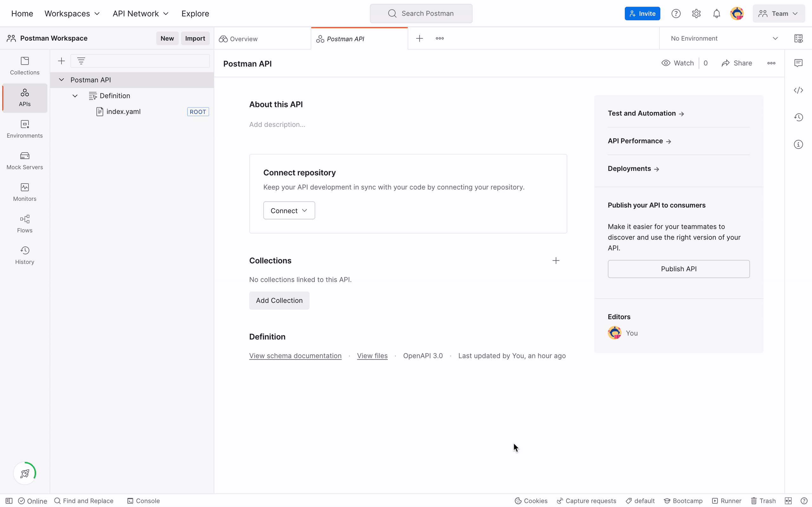Open Find and Replace in status bar
The image size is (812, 507).
click(84, 501)
